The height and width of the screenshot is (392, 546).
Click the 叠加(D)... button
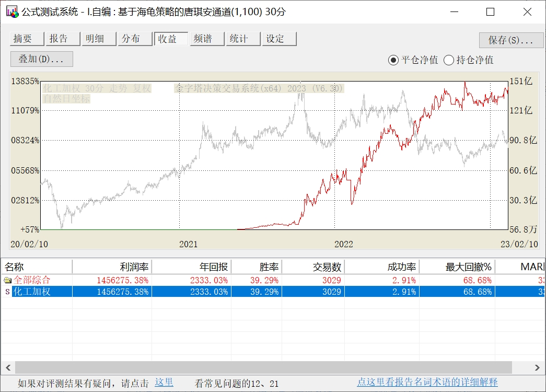click(x=41, y=59)
